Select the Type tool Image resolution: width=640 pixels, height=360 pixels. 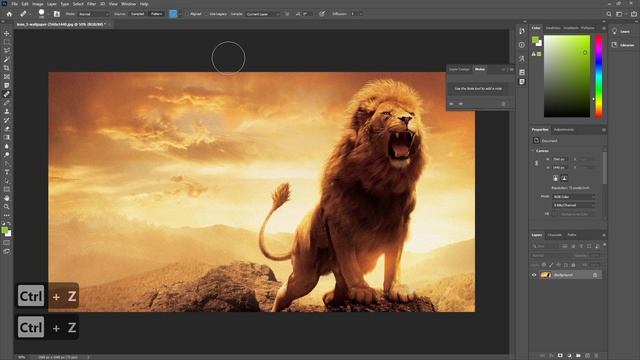[x=7, y=172]
